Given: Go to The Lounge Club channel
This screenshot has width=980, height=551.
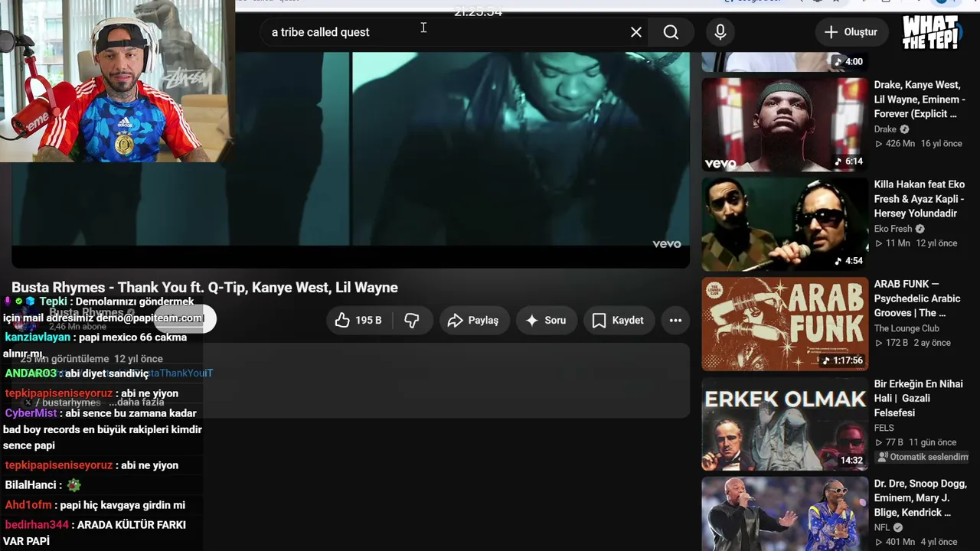Looking at the screenshot, I should pyautogui.click(x=906, y=328).
